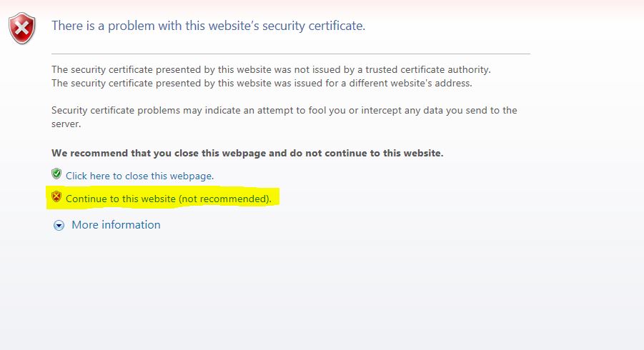Click the line starting "Security certificate problems may indicate"
This screenshot has height=350, width=644.
284,111
